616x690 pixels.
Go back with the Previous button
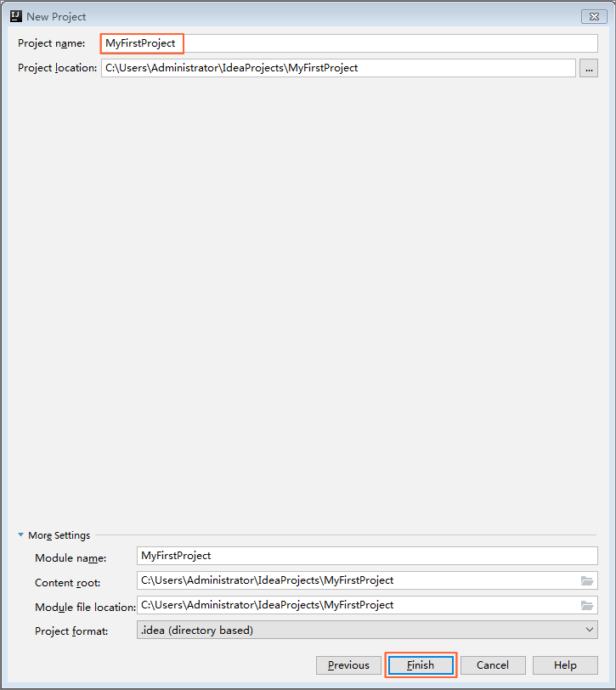[348, 665]
